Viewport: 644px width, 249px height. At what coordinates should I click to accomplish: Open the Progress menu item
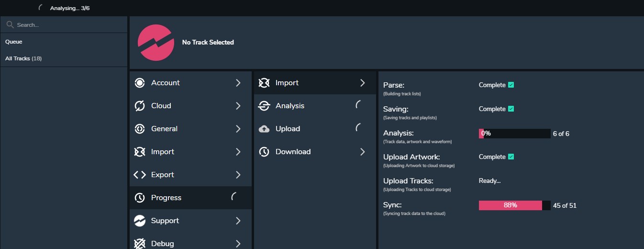(x=166, y=198)
